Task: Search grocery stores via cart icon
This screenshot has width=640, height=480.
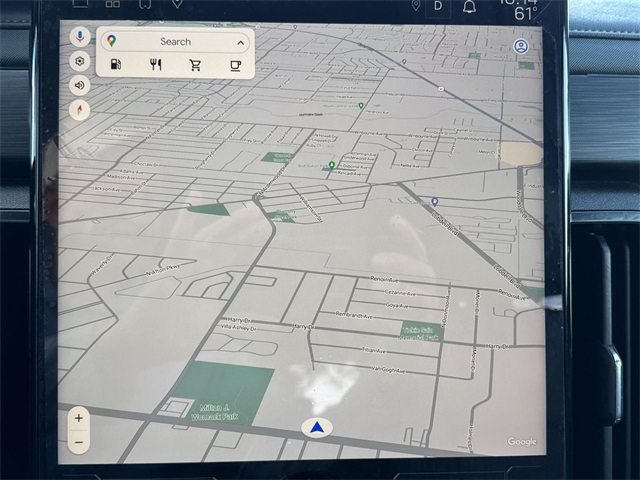Action: click(196, 65)
